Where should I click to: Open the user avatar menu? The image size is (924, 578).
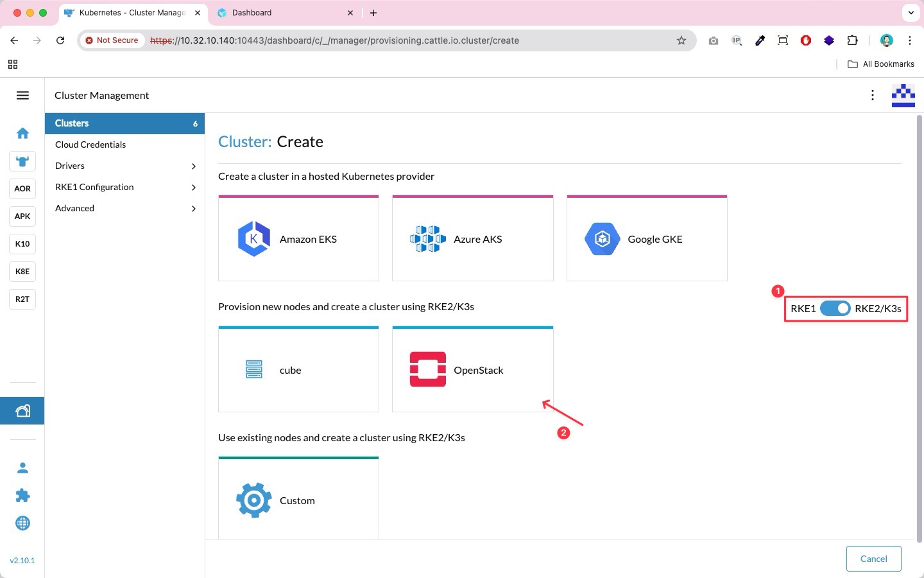(903, 95)
